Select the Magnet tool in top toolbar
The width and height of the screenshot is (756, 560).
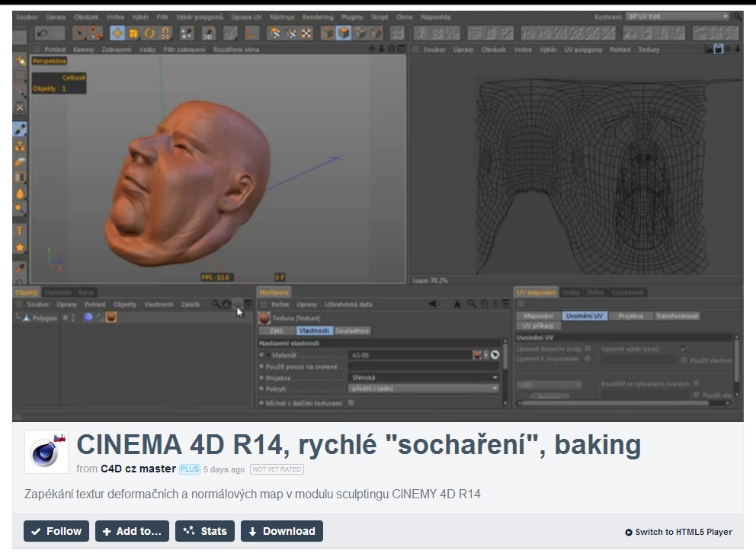click(166, 34)
